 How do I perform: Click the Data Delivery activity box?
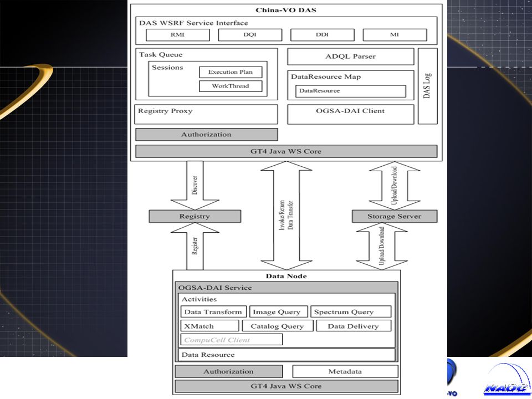click(x=354, y=326)
